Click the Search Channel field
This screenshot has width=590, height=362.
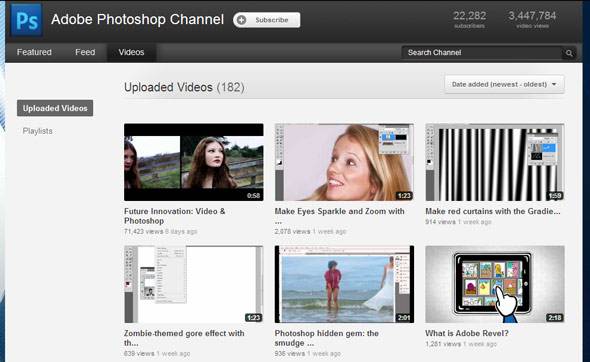tap(482, 53)
